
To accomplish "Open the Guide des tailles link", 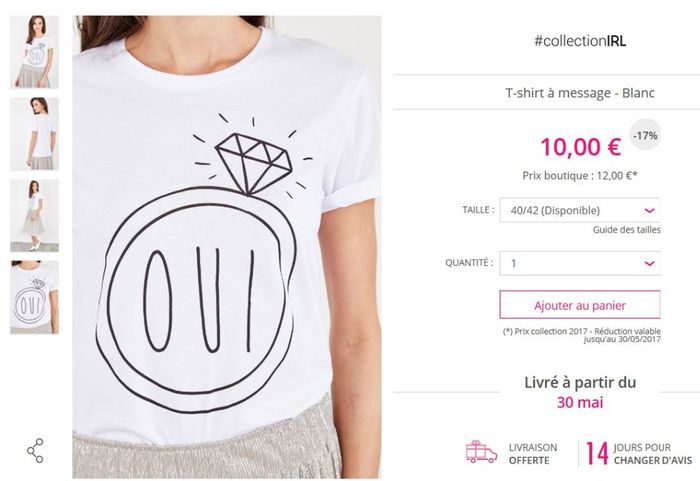I will tap(626, 231).
